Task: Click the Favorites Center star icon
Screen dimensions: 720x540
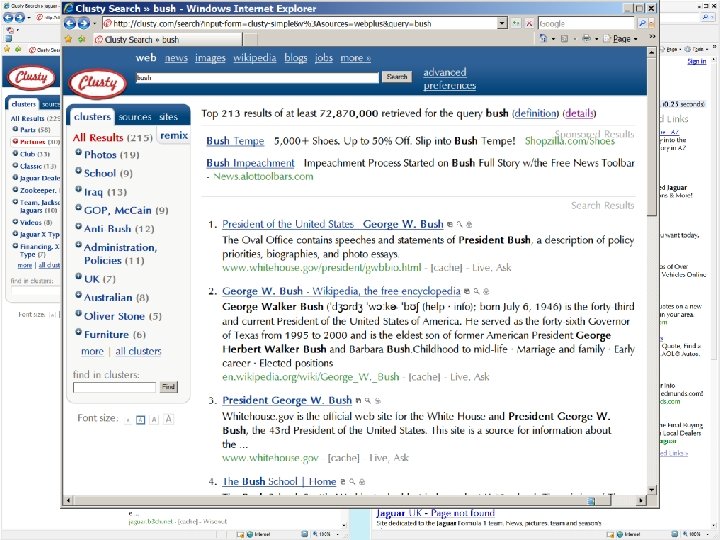Action: (68, 39)
